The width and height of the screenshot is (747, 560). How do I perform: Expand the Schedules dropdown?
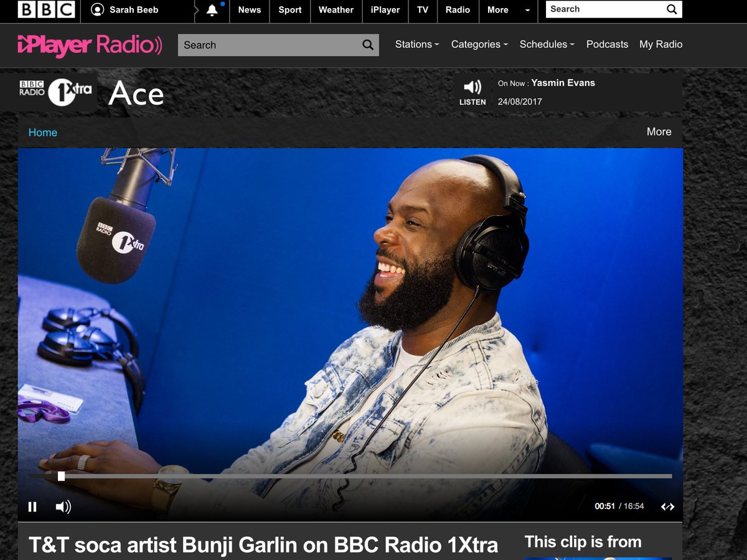(x=547, y=44)
